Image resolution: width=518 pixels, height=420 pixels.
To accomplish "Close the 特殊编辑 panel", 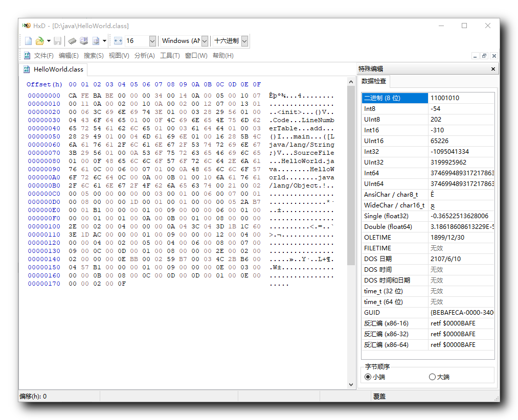I will click(x=493, y=69).
